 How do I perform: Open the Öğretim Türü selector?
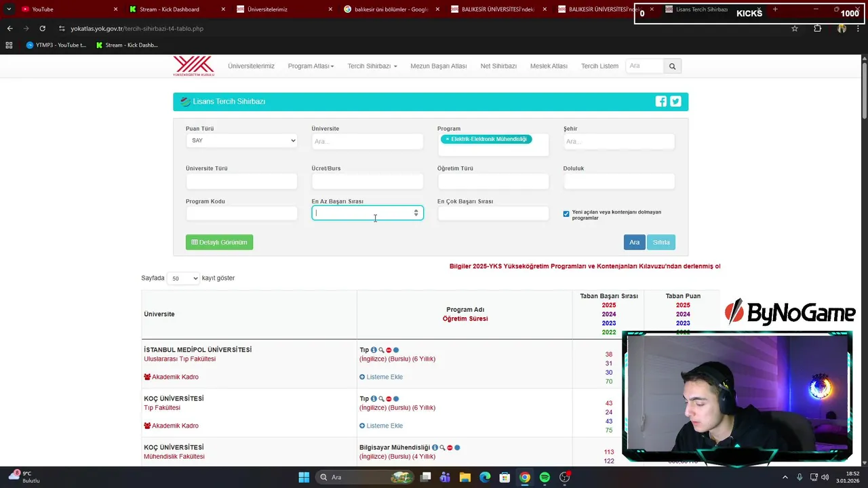coord(493,181)
